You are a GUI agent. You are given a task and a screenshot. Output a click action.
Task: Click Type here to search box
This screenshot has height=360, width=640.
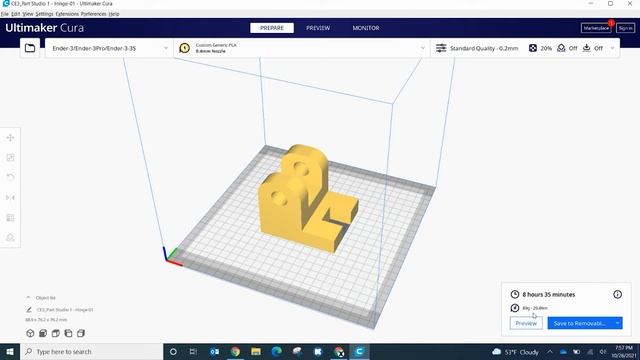click(91, 351)
